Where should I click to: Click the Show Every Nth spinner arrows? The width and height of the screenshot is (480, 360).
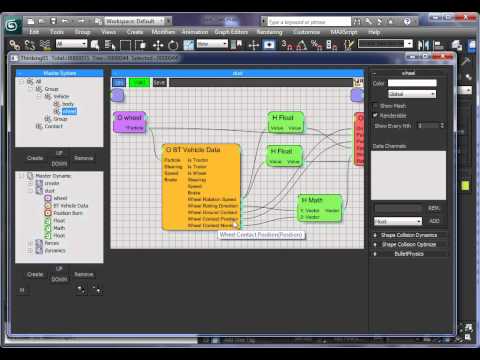(x=442, y=126)
